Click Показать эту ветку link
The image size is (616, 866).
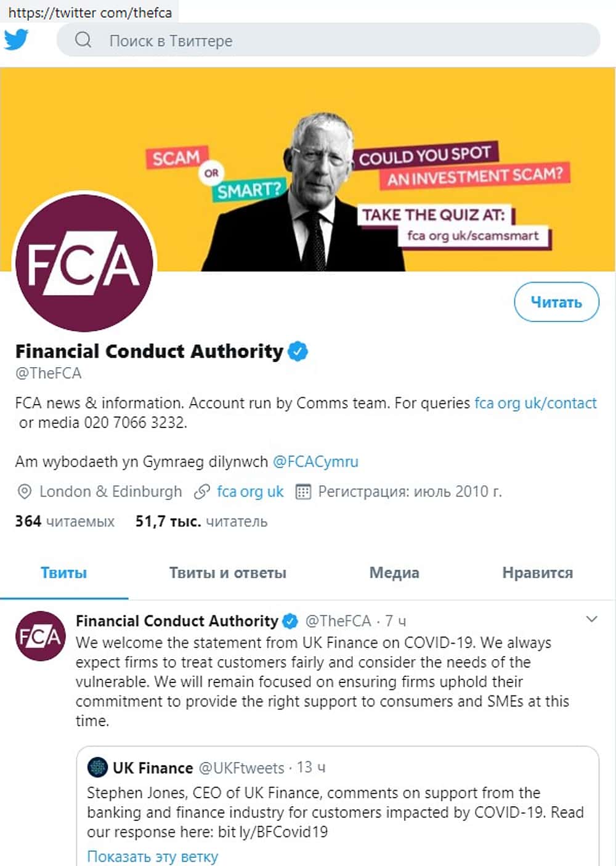click(152, 856)
